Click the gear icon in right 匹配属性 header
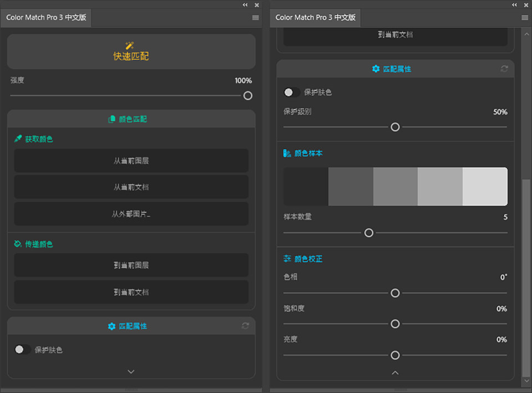 (x=376, y=69)
